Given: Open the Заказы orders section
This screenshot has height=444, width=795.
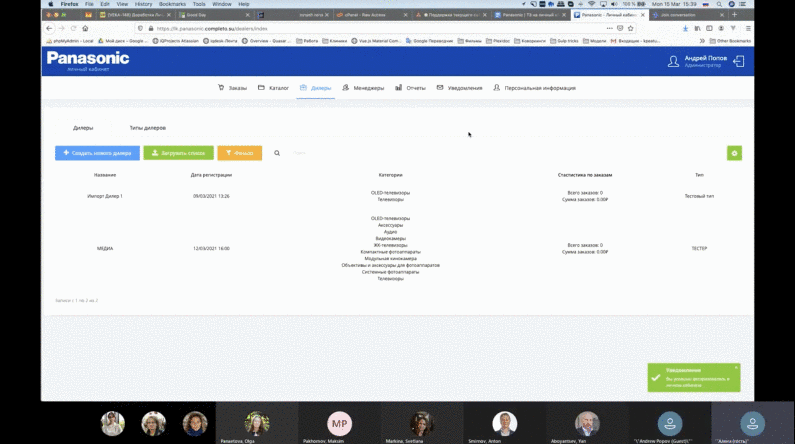Looking at the screenshot, I should [x=232, y=88].
